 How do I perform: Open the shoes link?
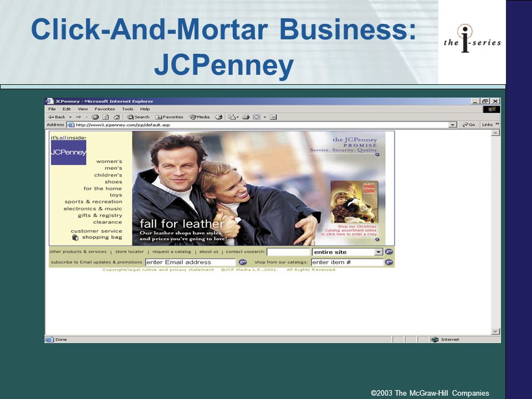113,182
